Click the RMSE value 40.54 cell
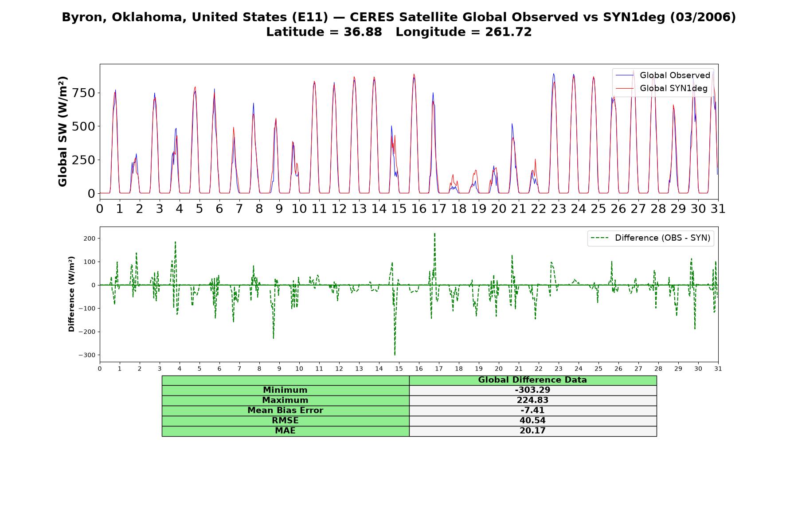Viewport: 798px width, 532px height. (x=533, y=421)
